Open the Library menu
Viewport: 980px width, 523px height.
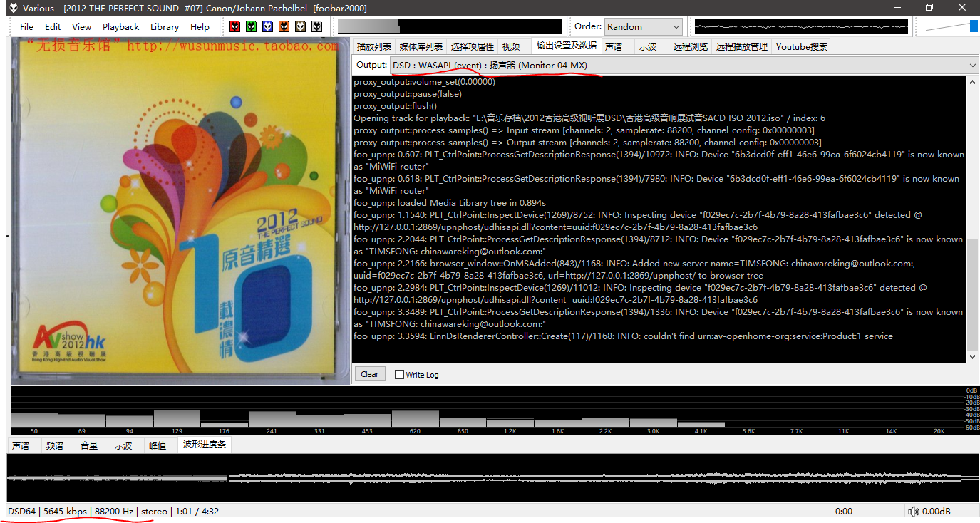(x=165, y=26)
